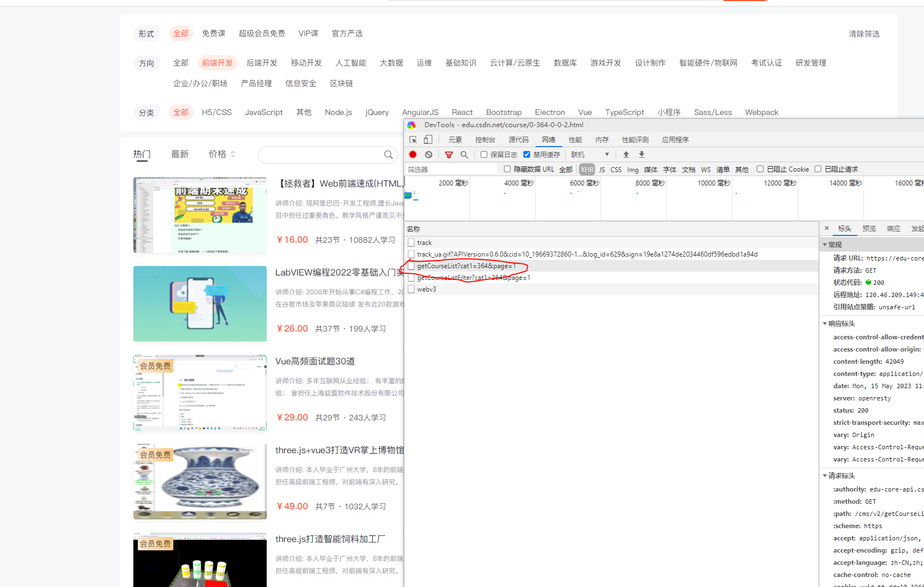Screen dimensions: 924x587
Task: Open the 源代码 tab
Action: 518,140
